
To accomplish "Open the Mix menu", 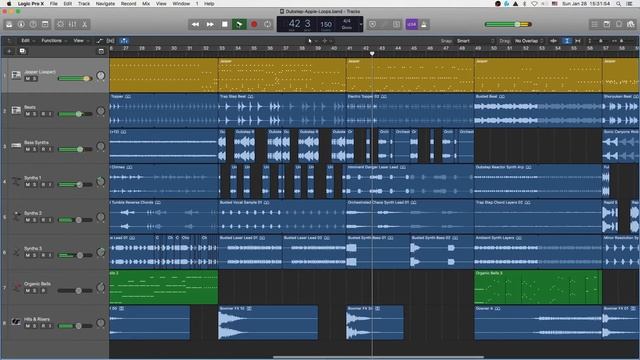I will pyautogui.click(x=146, y=4).
